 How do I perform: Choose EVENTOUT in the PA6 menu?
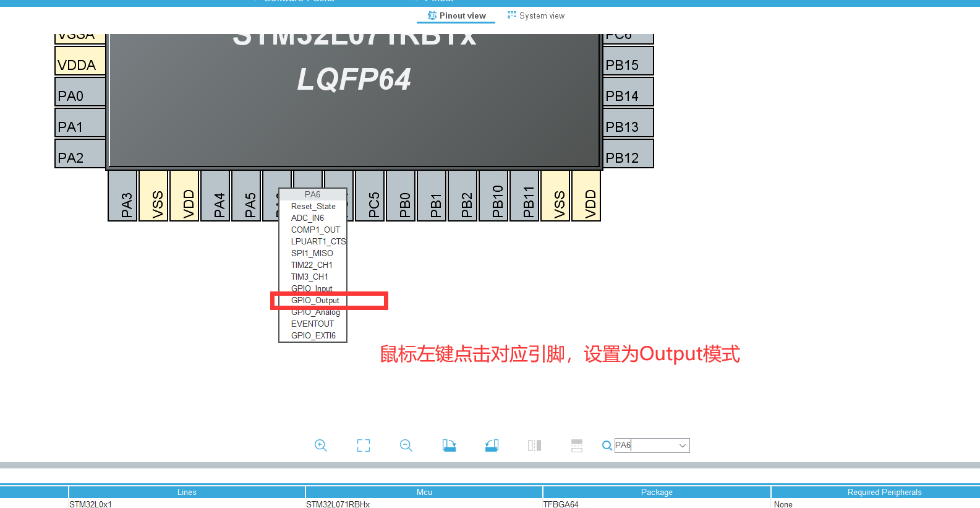point(313,324)
